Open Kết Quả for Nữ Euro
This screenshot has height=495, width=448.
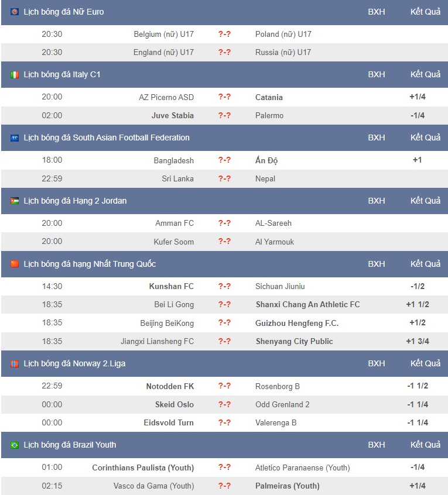click(x=425, y=12)
